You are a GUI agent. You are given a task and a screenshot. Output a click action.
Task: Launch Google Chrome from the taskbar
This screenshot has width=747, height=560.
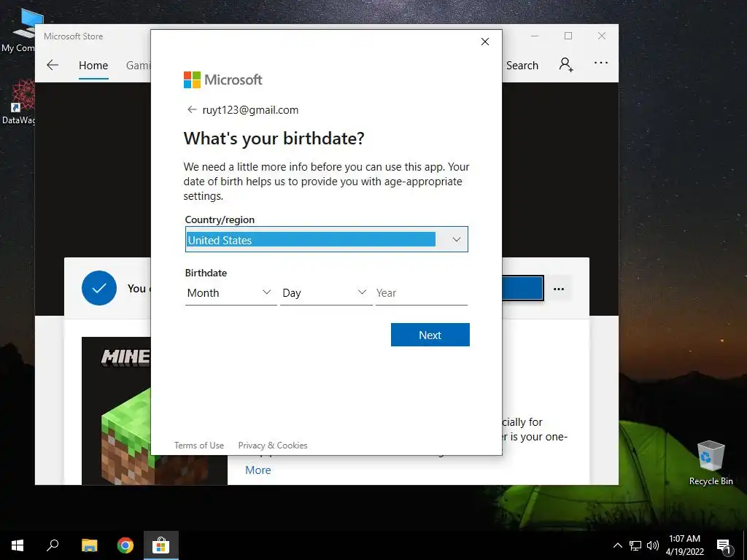pos(125,545)
